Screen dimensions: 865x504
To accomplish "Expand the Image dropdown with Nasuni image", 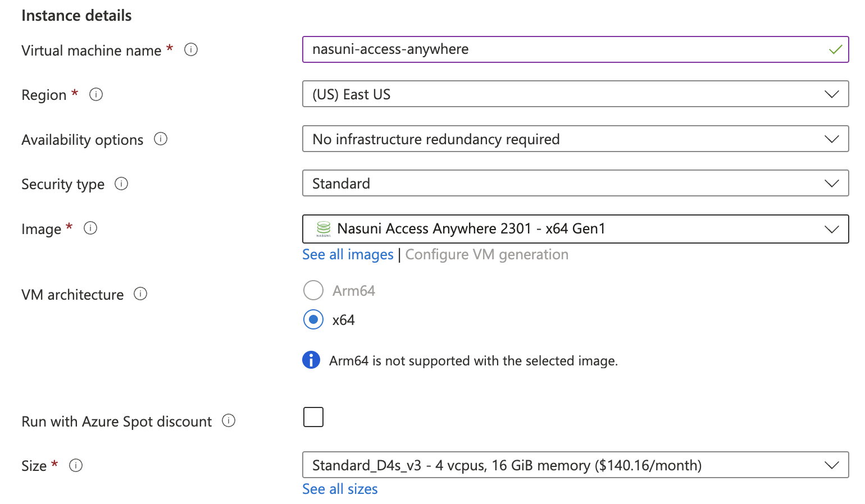I will [x=575, y=229].
